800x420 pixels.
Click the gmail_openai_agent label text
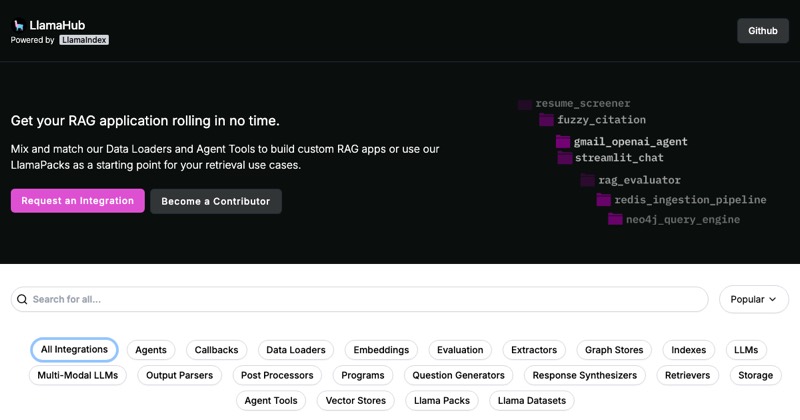click(x=631, y=141)
